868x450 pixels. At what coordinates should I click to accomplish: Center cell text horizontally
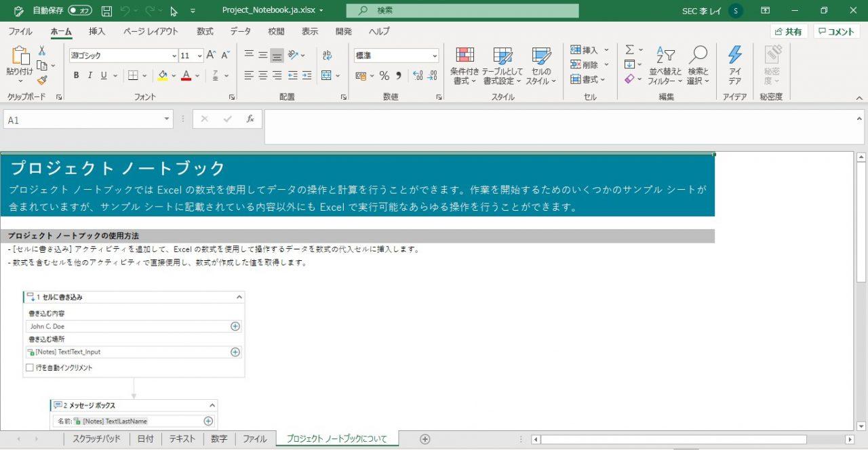pyautogui.click(x=263, y=75)
